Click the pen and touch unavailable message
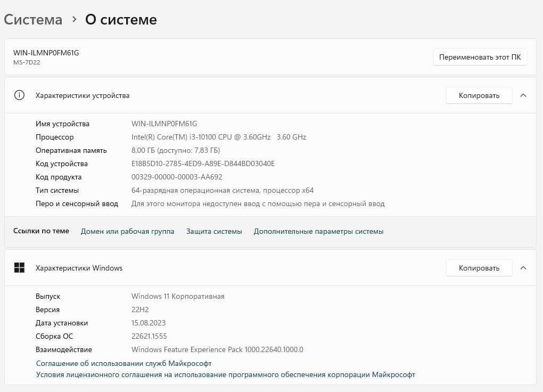Image resolution: width=543 pixels, height=392 pixels. tap(258, 204)
